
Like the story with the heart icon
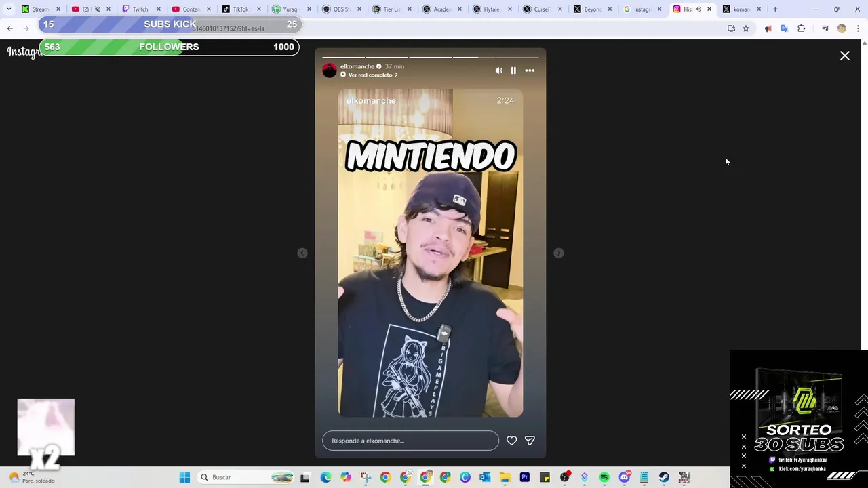(511, 441)
